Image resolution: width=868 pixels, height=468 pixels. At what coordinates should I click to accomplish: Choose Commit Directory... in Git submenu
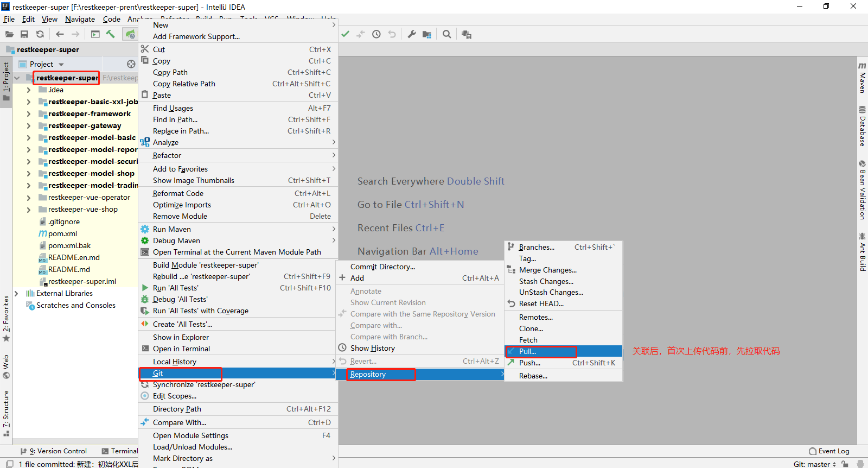coord(420,267)
